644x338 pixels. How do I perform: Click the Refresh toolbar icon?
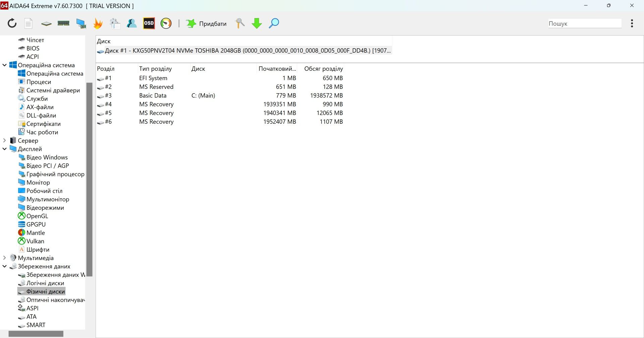pos(12,23)
